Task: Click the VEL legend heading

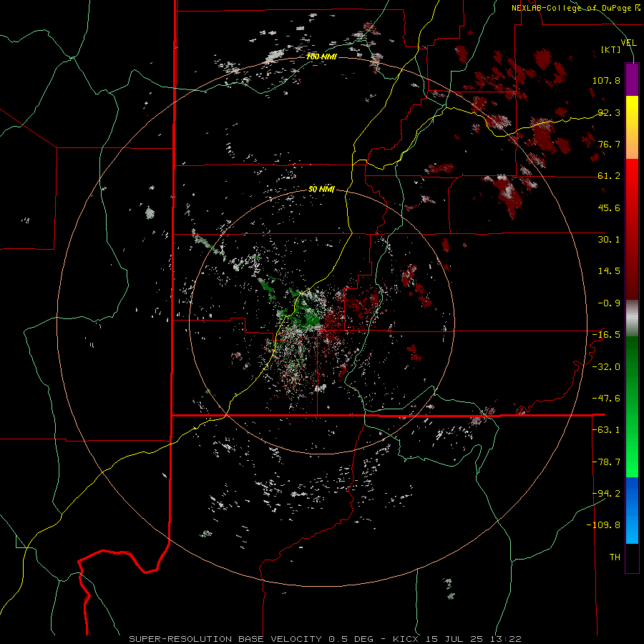Action: (628, 43)
